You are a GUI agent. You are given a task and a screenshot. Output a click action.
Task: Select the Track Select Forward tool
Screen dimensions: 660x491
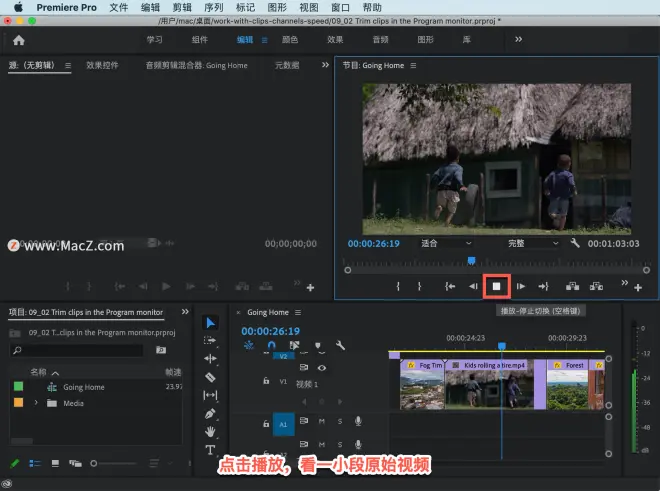point(210,340)
